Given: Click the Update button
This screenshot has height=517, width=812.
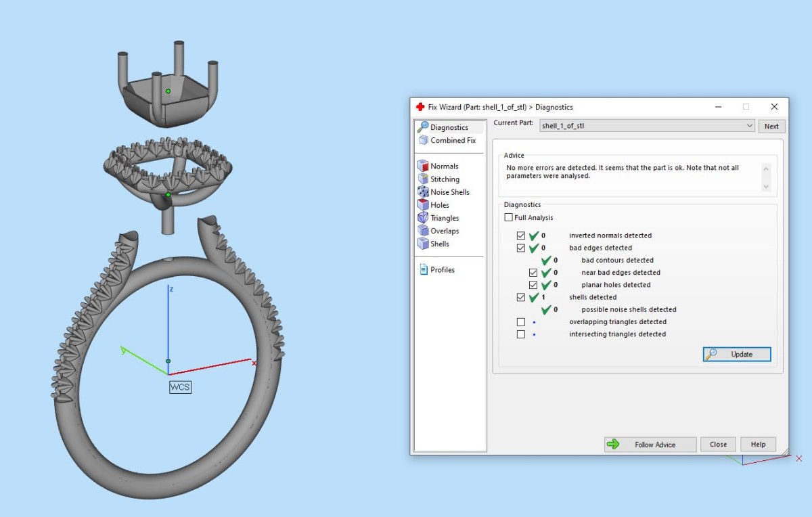Looking at the screenshot, I should click(x=737, y=355).
